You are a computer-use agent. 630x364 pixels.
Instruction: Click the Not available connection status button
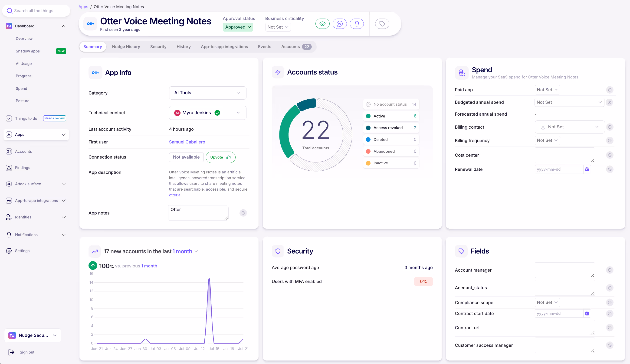click(x=186, y=157)
